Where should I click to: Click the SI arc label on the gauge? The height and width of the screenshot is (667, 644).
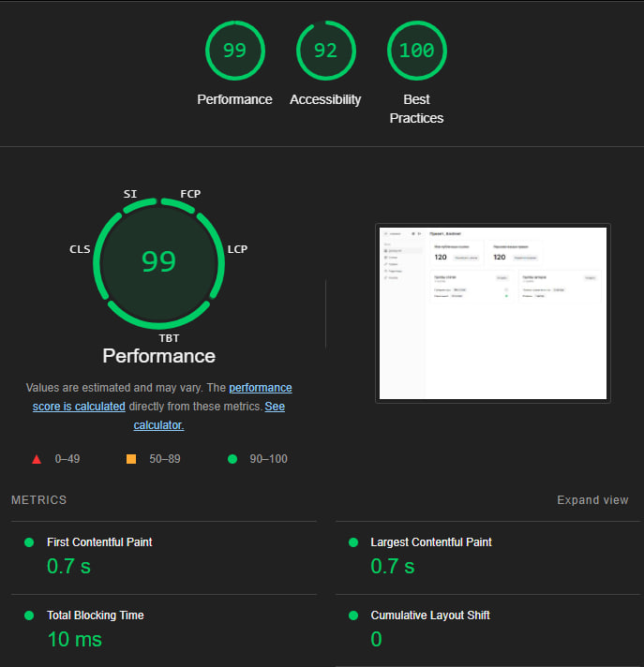(x=129, y=194)
